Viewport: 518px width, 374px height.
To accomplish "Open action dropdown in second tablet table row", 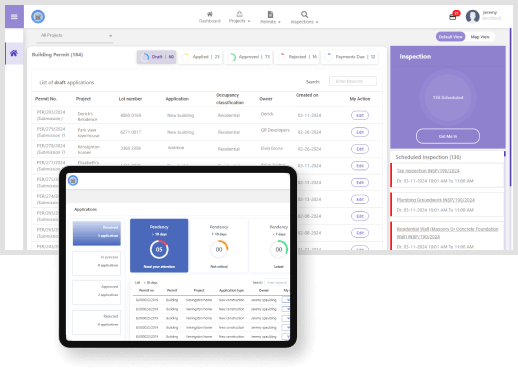I will [x=286, y=309].
